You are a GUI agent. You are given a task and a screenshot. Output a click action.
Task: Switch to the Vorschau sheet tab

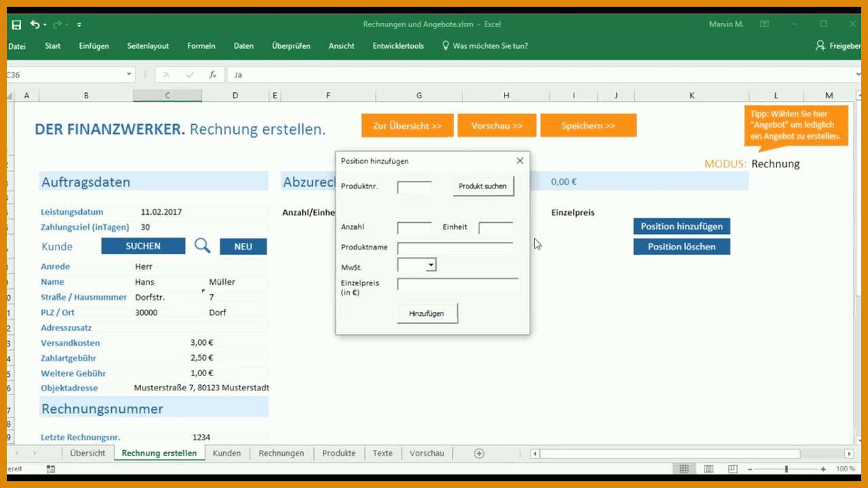click(427, 453)
